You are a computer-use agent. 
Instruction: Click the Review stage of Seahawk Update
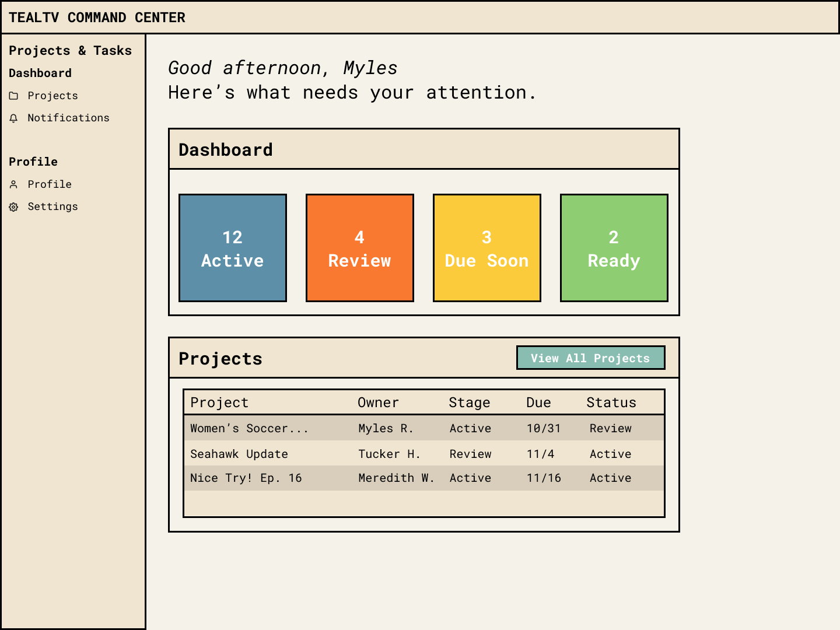click(x=470, y=454)
